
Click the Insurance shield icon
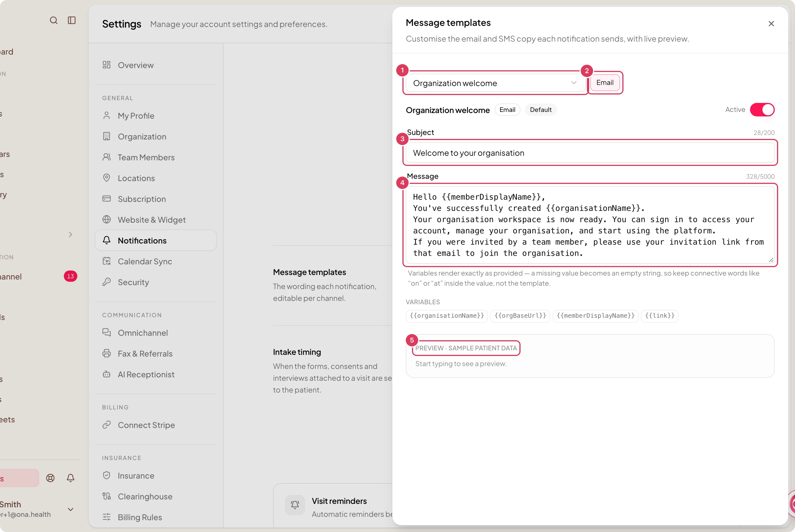click(107, 475)
